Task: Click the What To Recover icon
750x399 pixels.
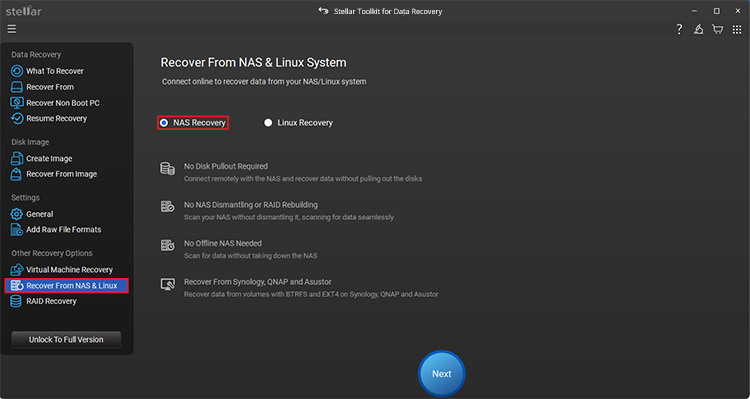Action: coord(17,71)
